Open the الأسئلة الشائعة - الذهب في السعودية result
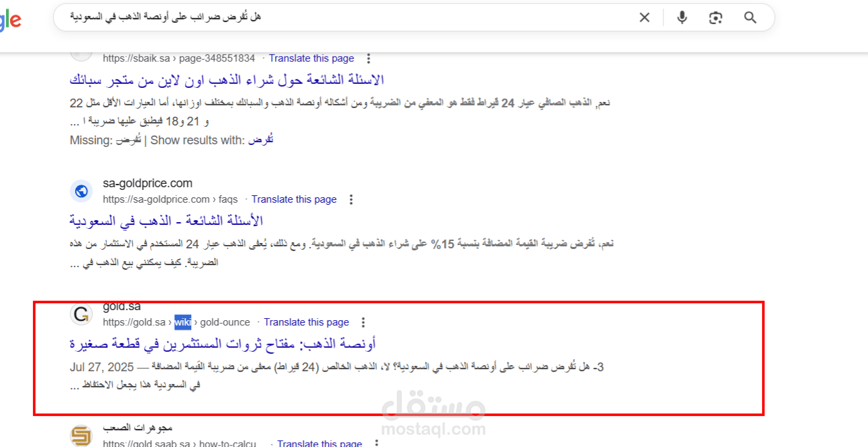 click(x=166, y=221)
